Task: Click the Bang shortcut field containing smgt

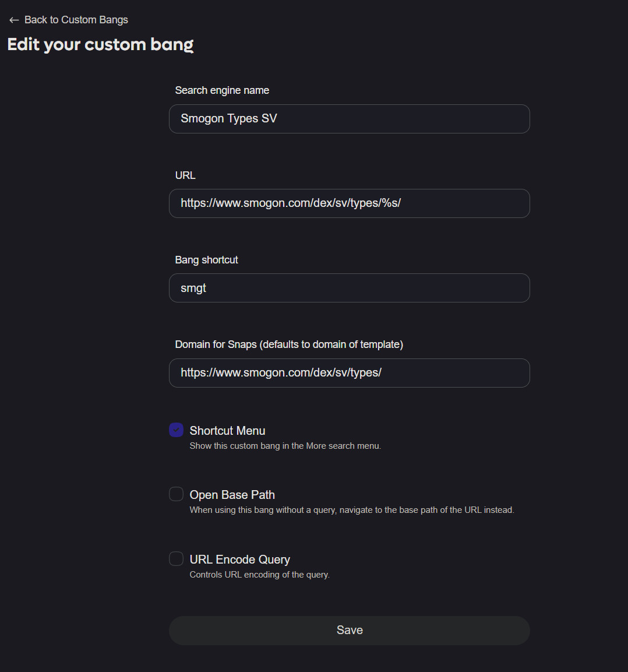Action: [350, 288]
